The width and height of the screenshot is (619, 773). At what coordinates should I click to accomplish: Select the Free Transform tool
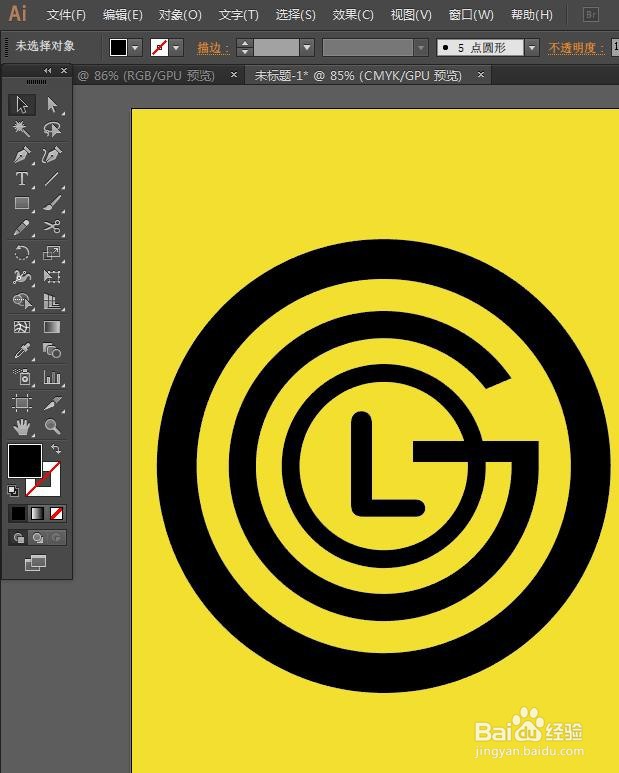[52, 277]
